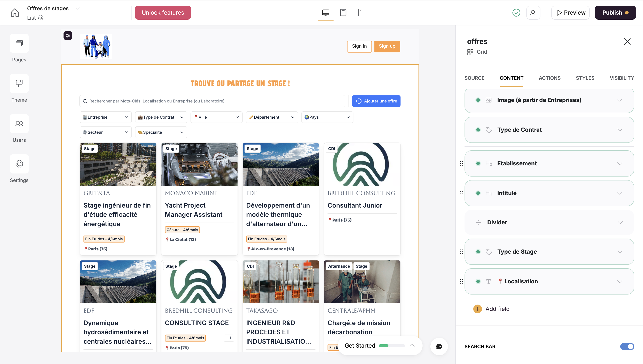Toggle visibility dot of Type de Stage
The width and height of the screenshot is (643, 364).
[478, 252]
